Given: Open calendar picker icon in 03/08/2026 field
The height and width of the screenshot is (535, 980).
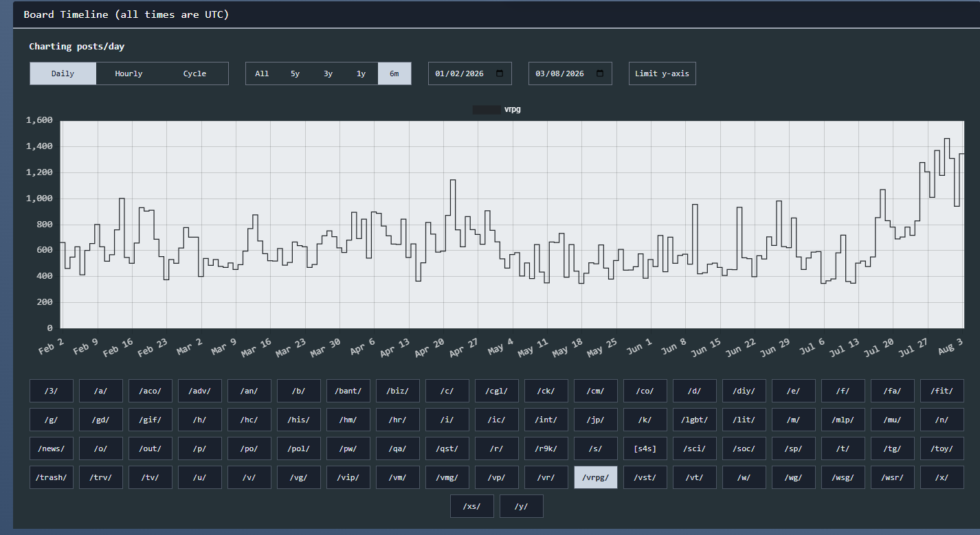Looking at the screenshot, I should pyautogui.click(x=600, y=73).
